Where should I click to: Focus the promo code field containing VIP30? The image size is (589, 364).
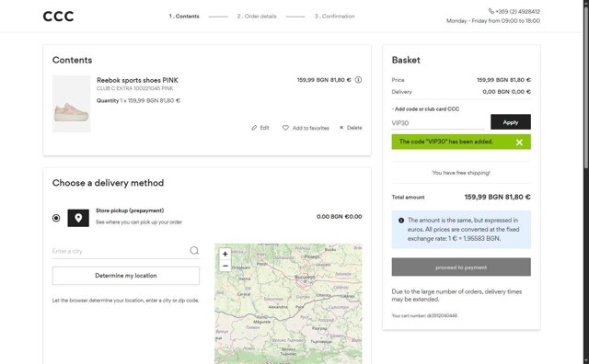[x=438, y=122]
